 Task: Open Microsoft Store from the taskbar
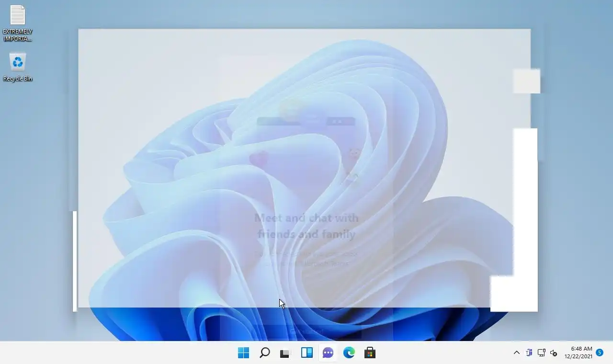pos(370,353)
